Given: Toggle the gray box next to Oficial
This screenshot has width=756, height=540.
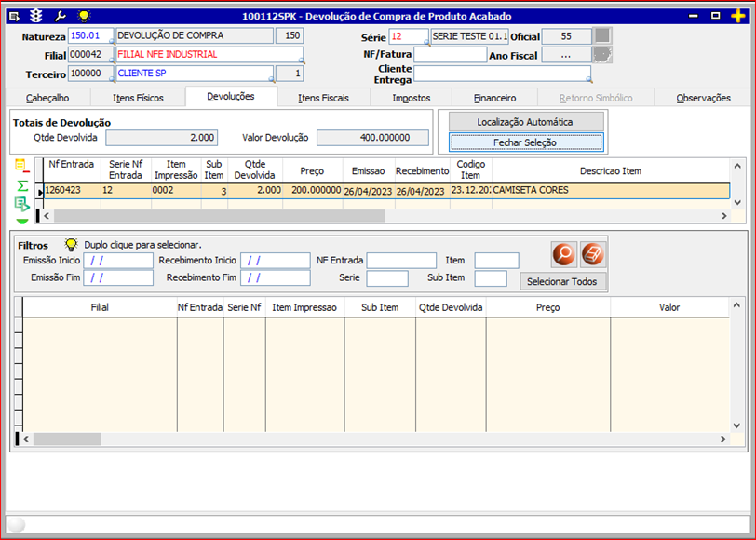Looking at the screenshot, I should click(x=603, y=35).
